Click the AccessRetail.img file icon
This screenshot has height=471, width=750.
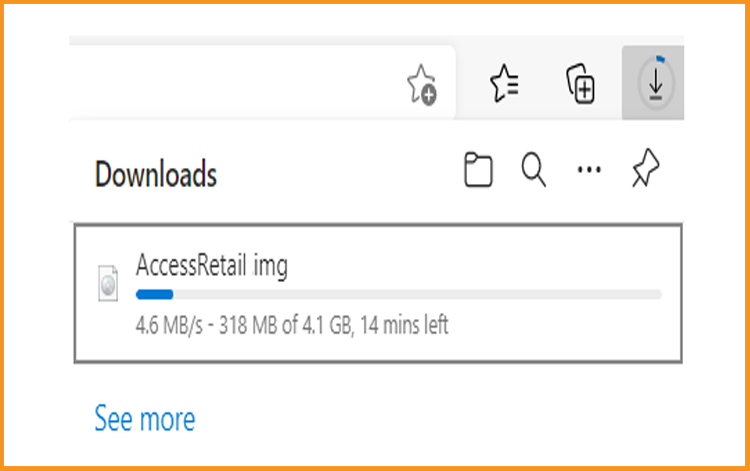click(108, 283)
